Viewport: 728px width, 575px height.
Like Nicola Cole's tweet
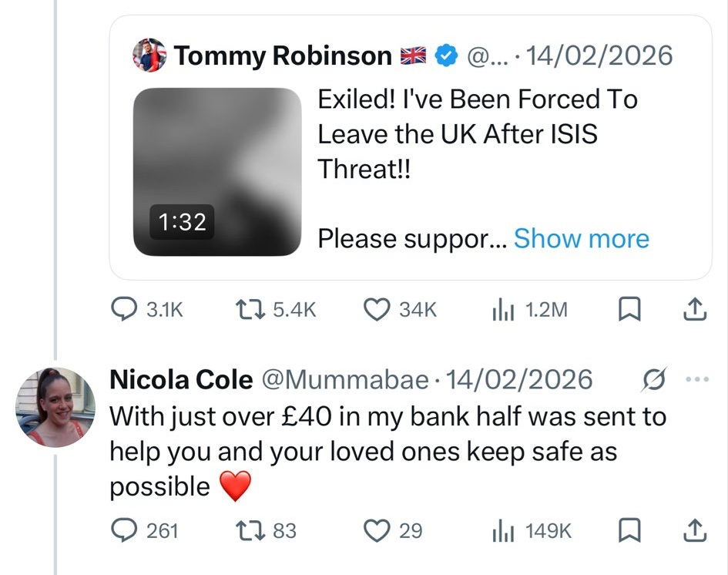(376, 530)
